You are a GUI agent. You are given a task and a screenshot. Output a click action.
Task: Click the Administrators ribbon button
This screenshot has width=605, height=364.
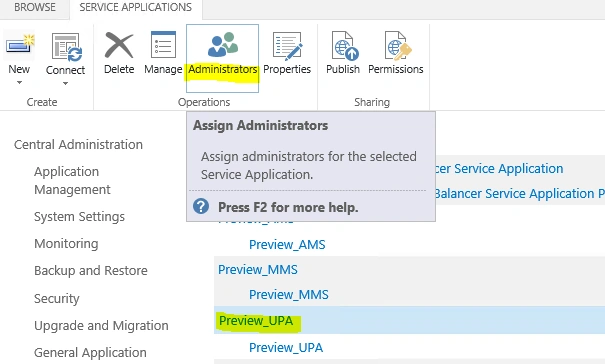[x=222, y=58]
